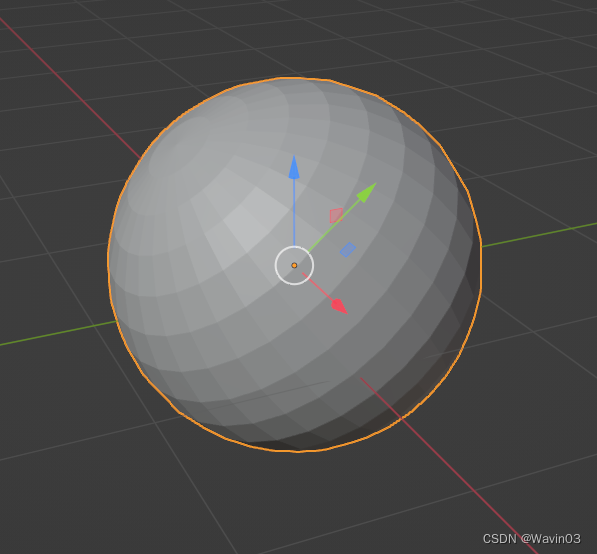This screenshot has width=597, height=554.
Task: Click the orange origin point of sphere
Action: point(294,265)
